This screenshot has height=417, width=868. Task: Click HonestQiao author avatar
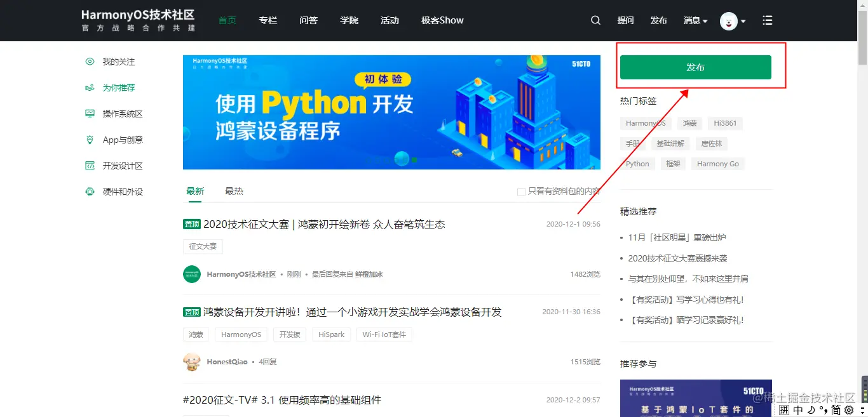coord(192,362)
